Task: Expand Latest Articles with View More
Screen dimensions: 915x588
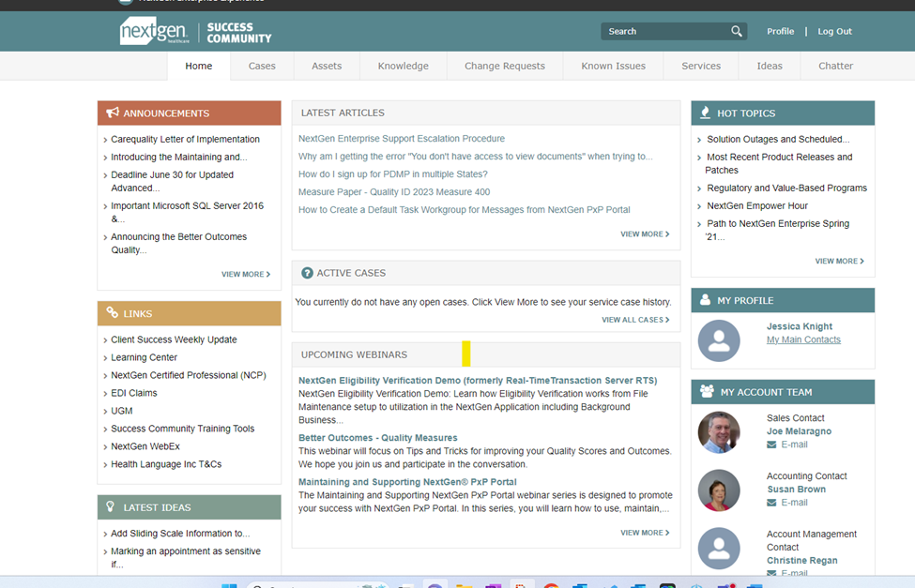Action: (x=644, y=234)
